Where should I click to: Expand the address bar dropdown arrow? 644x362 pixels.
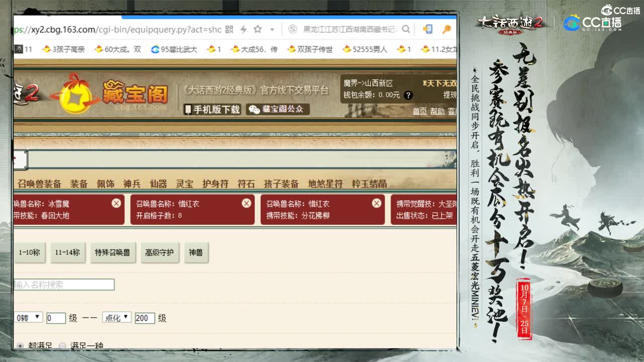pos(272,30)
